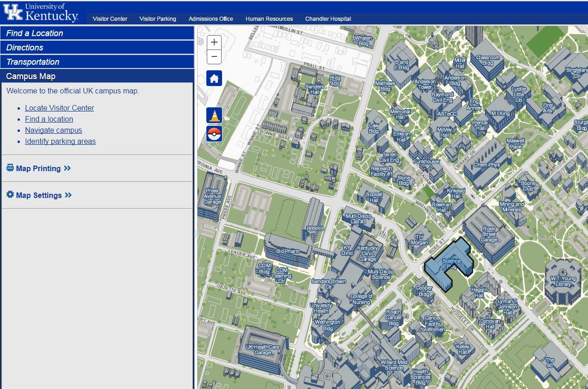The image size is (588, 389).
Task: Click the Fine Arts building label
Action: (x=548, y=108)
